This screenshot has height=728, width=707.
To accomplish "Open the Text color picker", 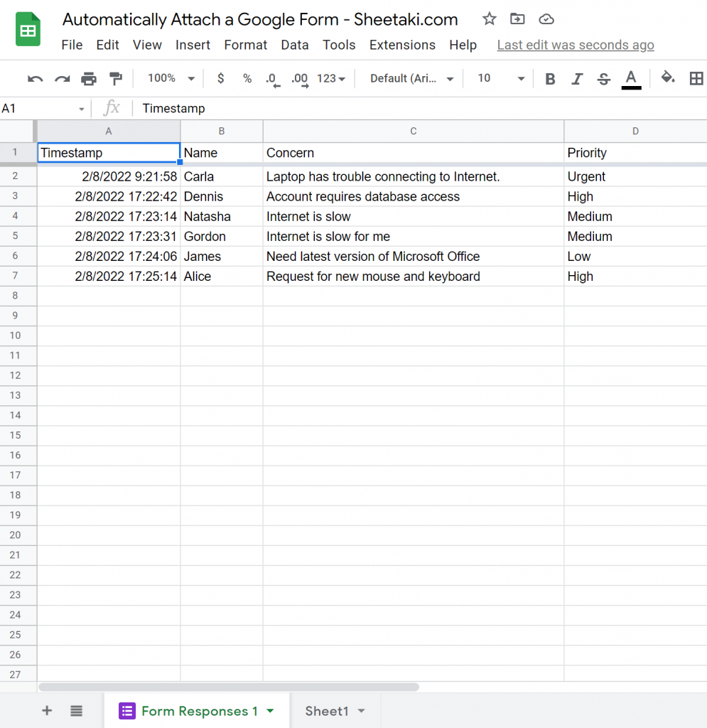I will (x=631, y=78).
